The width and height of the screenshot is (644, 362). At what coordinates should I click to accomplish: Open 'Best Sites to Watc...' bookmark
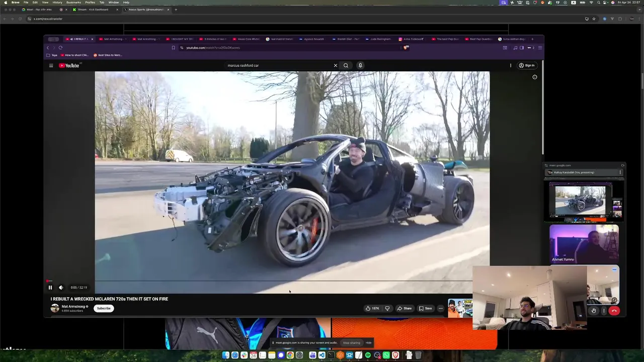108,55
